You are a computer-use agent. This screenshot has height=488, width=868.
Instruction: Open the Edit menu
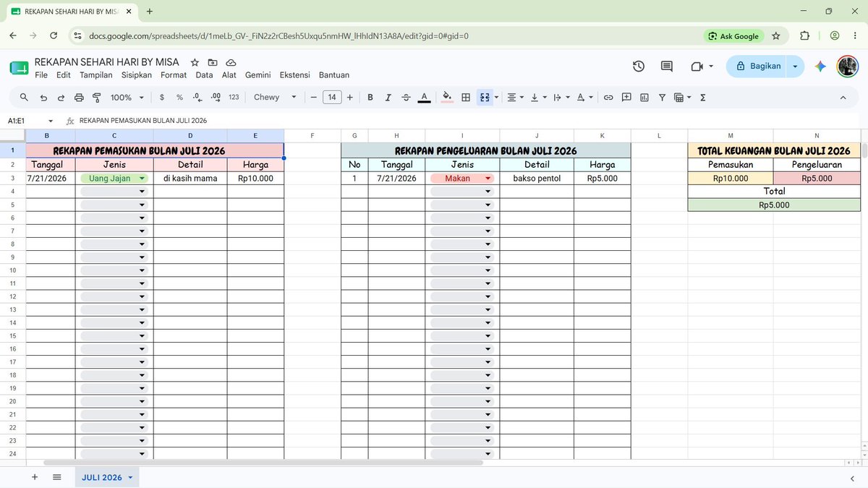(x=64, y=75)
